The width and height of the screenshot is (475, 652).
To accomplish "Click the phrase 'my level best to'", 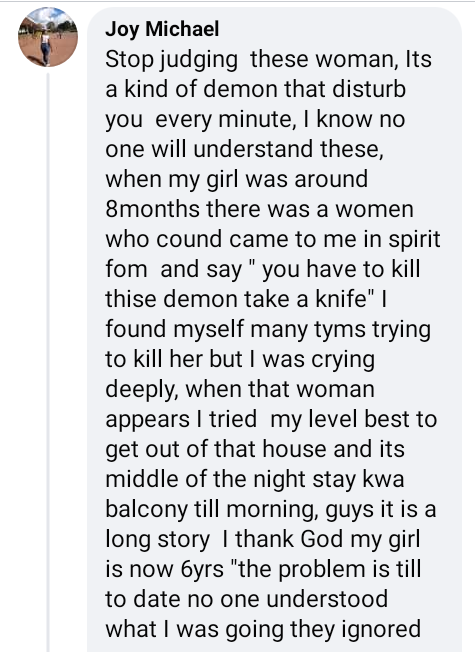I will coord(354,419).
